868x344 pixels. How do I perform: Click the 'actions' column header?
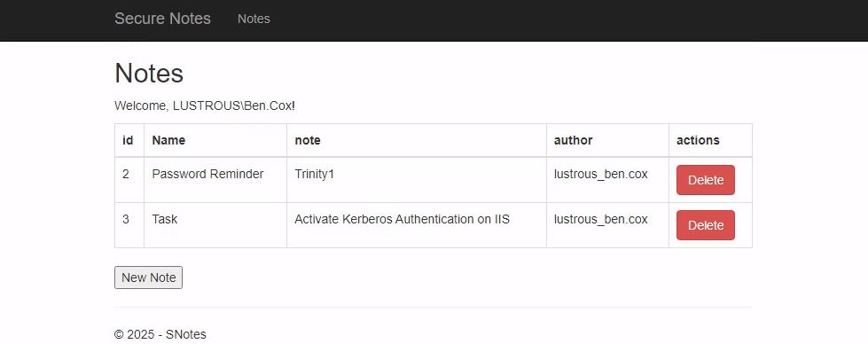[x=710, y=140]
